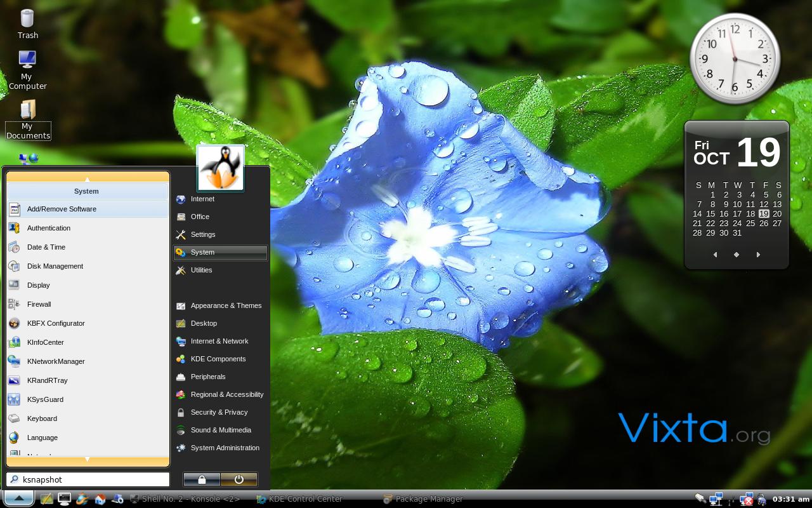Open Security & Privacy settings category
Image resolution: width=812 pixels, height=508 pixels.
tap(220, 412)
